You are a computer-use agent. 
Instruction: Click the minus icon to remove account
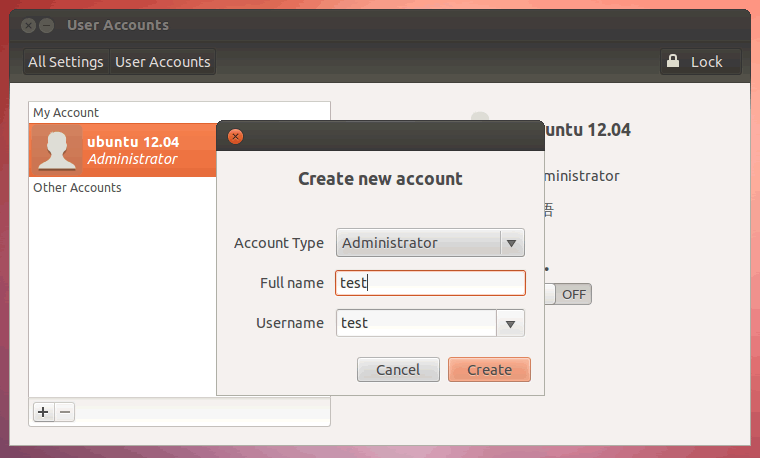click(64, 412)
